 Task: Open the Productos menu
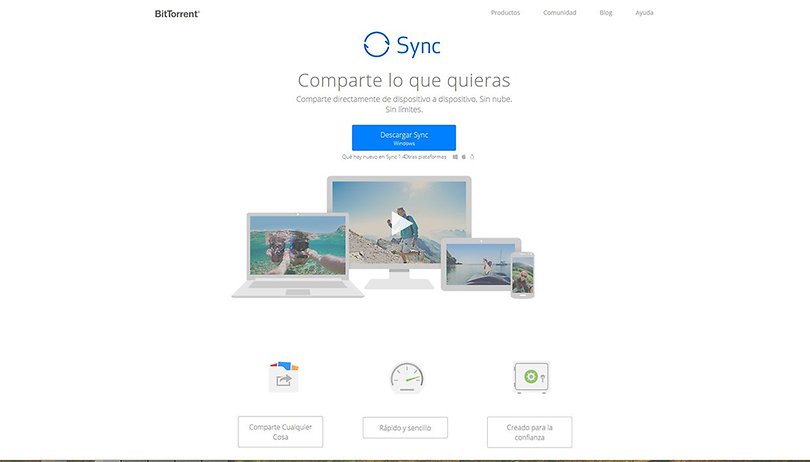pos(505,12)
